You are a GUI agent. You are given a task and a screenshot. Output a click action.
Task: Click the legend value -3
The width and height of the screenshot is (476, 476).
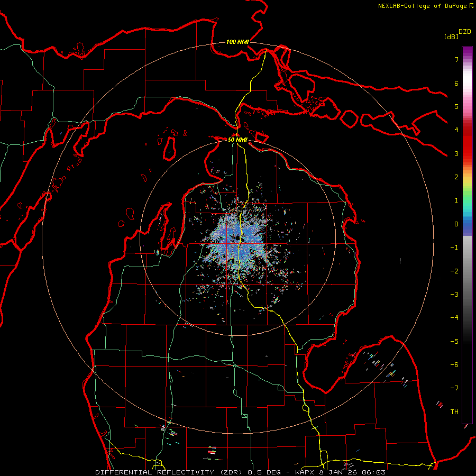click(x=454, y=295)
